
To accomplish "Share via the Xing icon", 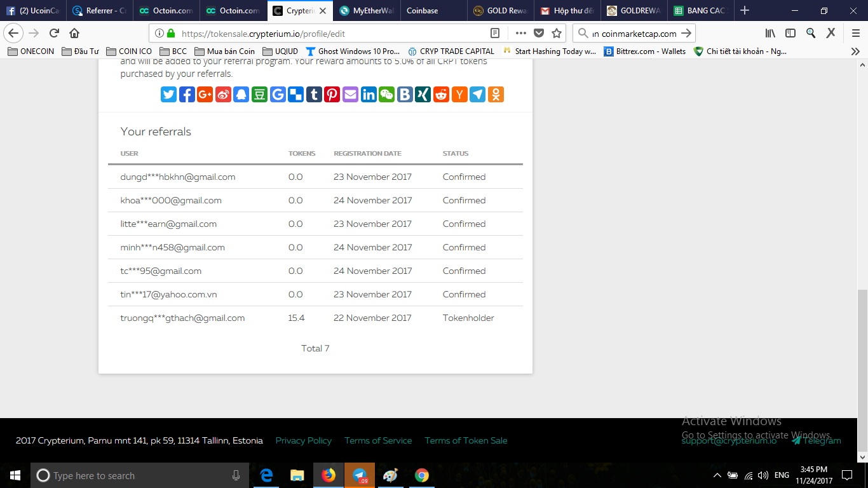I will click(423, 95).
